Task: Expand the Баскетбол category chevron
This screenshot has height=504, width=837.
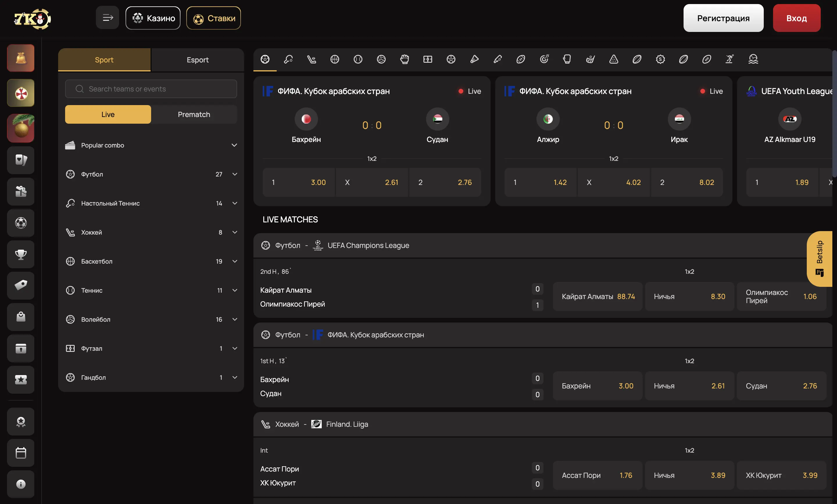Action: (x=234, y=261)
